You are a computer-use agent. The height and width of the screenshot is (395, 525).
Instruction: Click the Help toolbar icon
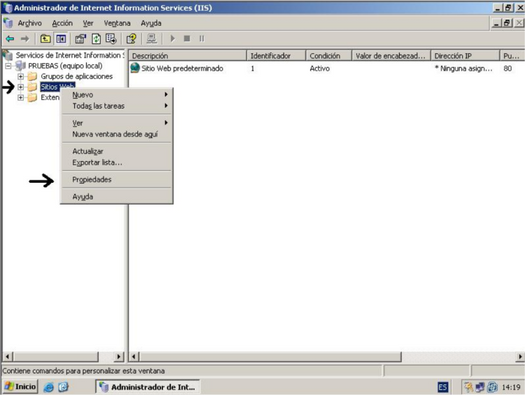[x=131, y=39]
